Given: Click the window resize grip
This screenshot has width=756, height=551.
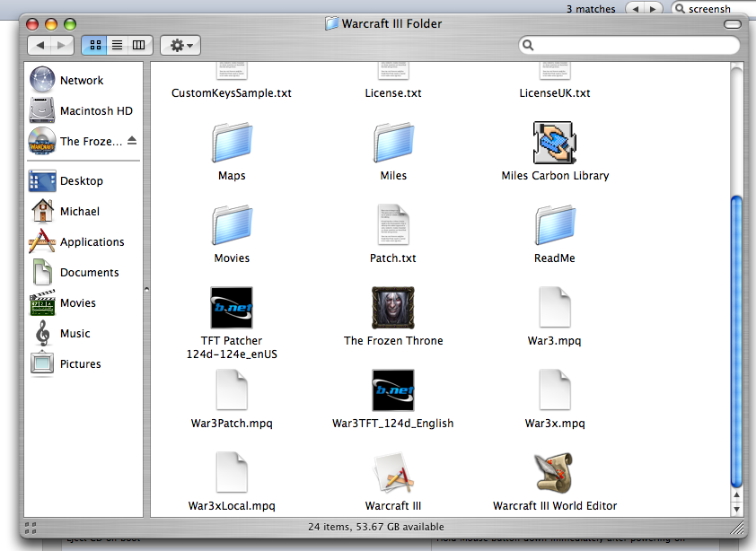Looking at the screenshot, I should [737, 529].
